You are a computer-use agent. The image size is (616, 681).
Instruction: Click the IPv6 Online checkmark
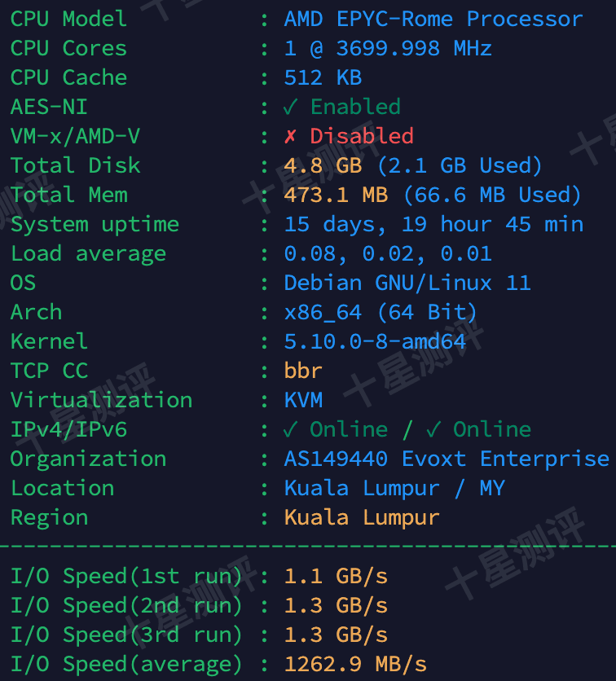point(433,429)
